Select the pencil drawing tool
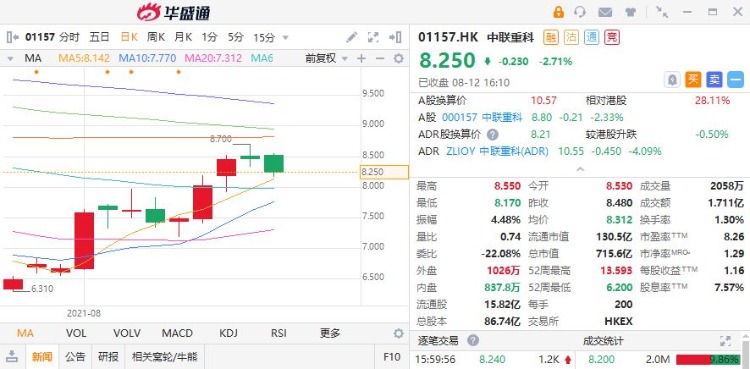Screen dimensions: 750x369 click(x=352, y=37)
